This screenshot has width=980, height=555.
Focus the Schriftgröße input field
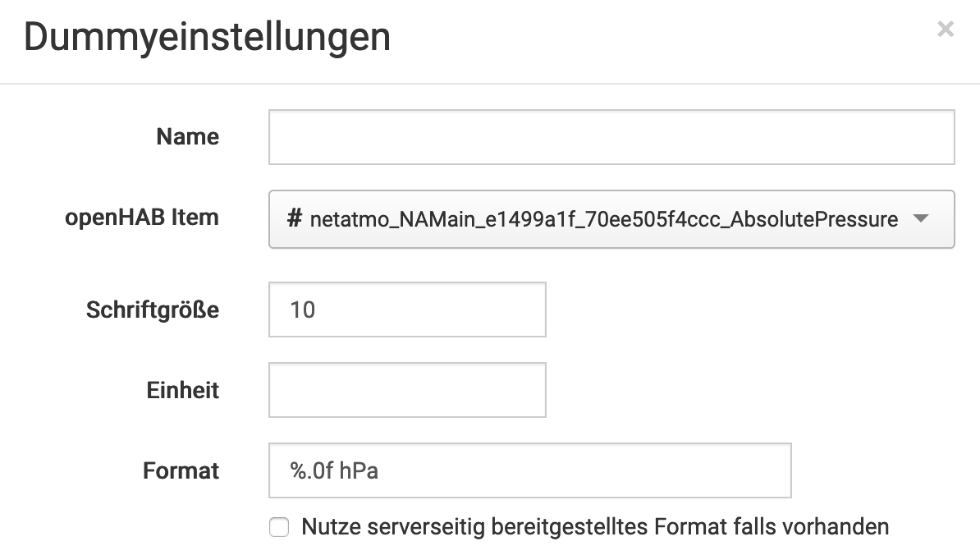click(407, 310)
